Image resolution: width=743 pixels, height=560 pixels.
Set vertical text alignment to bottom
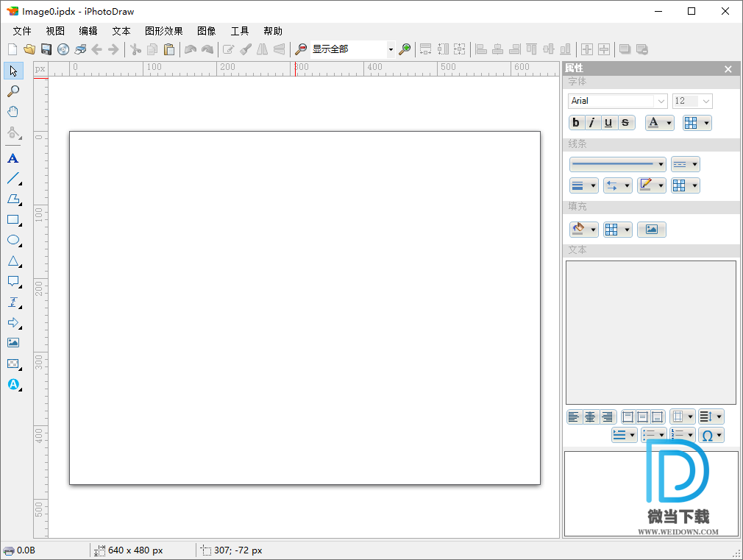click(658, 417)
